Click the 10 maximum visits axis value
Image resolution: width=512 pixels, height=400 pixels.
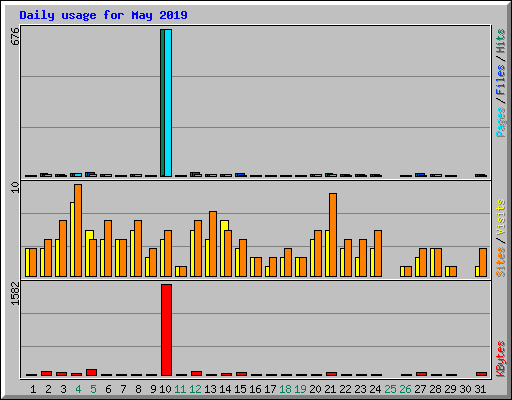[15, 187]
